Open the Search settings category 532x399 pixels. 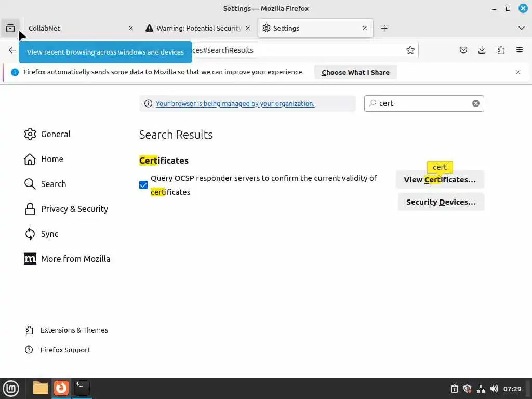click(45, 184)
